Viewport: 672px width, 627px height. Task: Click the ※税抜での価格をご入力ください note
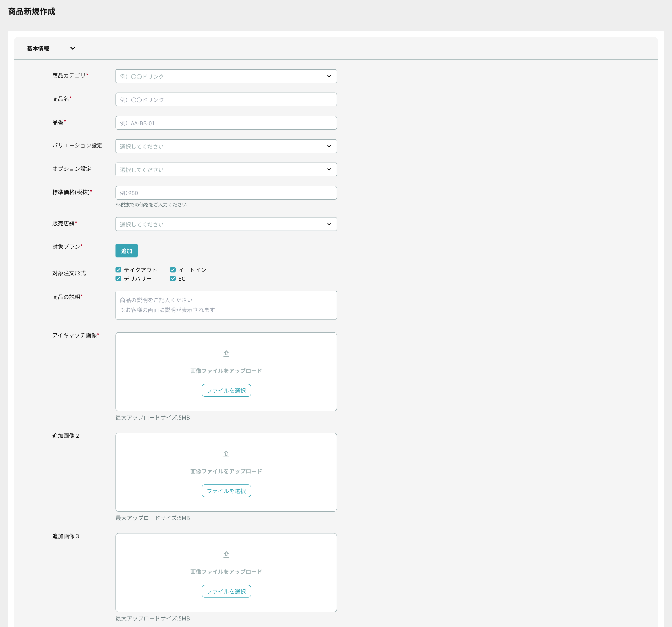[151, 204]
